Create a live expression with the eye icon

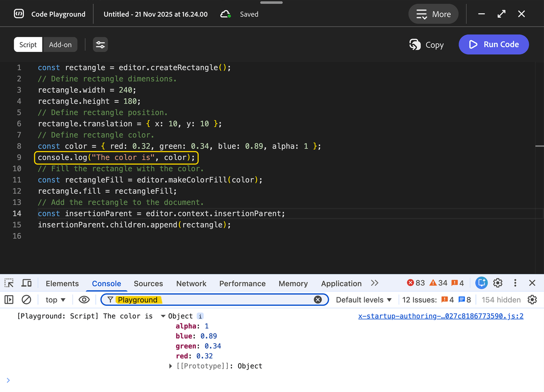84,299
